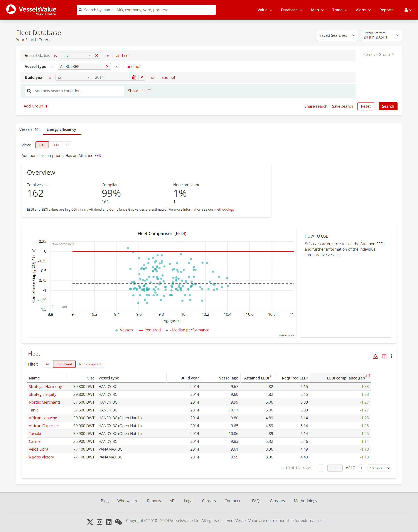Toggle the Median performance legend entry
Image resolution: width=418 pixels, height=532 pixels.
click(190, 330)
